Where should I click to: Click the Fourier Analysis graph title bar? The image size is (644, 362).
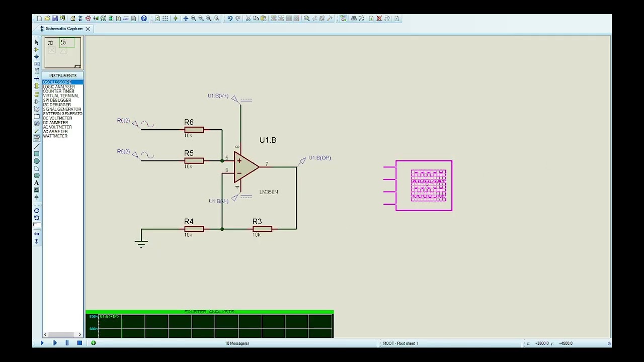[x=209, y=312]
